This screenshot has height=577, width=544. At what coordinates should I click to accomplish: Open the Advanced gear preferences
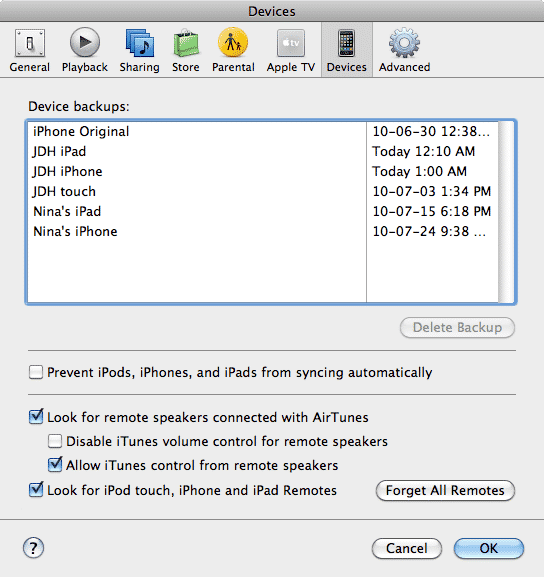[x=405, y=51]
